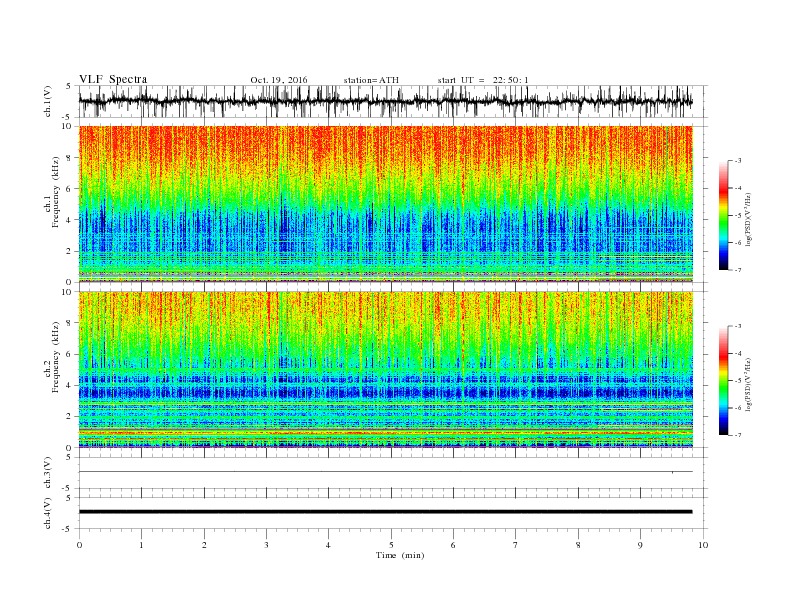Click tick label '1' on the Time axis

(141, 545)
